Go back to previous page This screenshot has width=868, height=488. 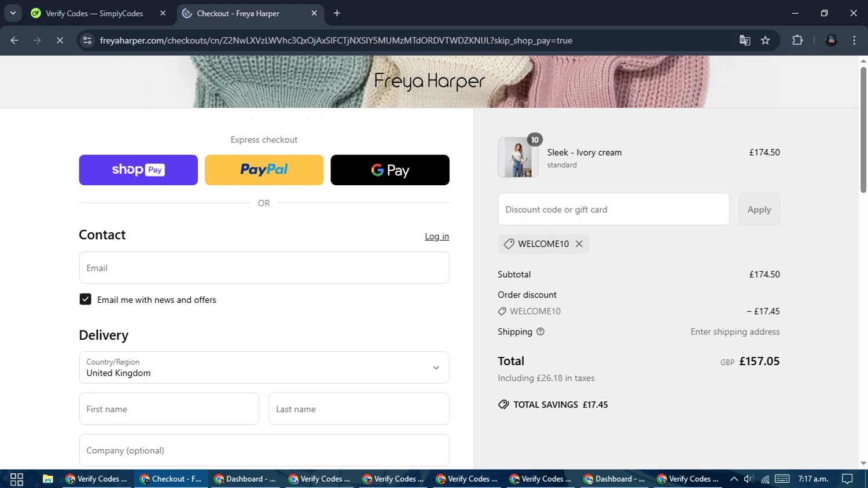tap(14, 41)
